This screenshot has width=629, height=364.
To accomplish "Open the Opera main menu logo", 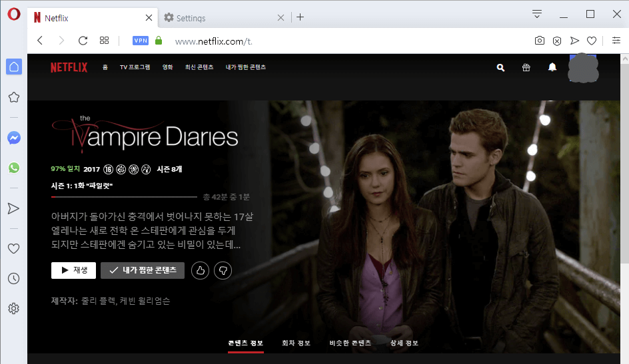I will 14,15.
